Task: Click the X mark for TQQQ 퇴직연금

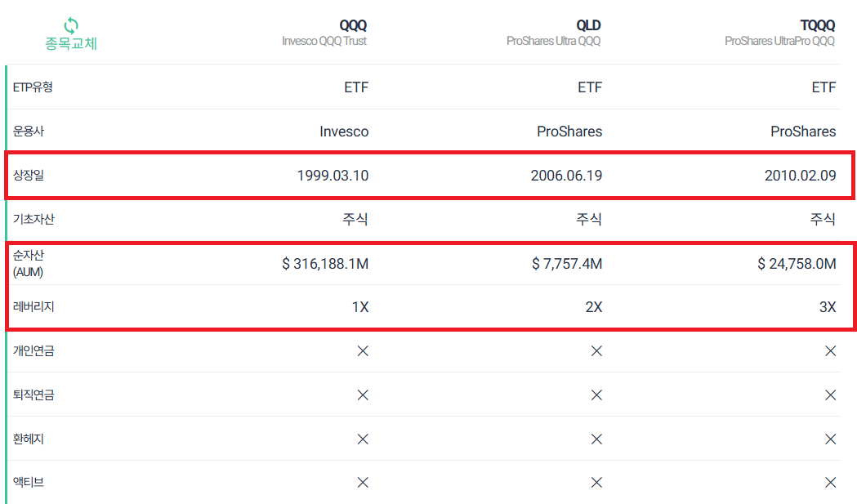Action: 830,395
